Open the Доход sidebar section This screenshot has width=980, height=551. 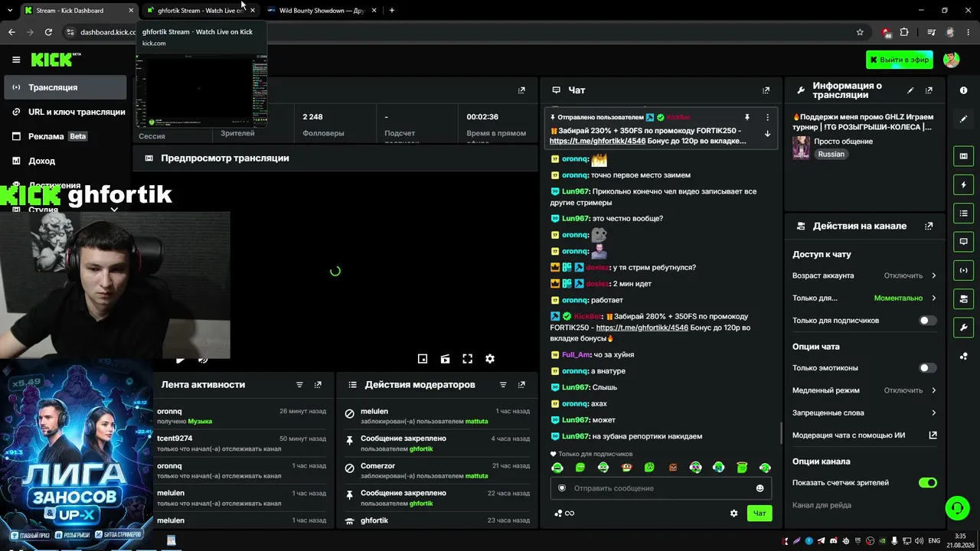tap(66, 161)
